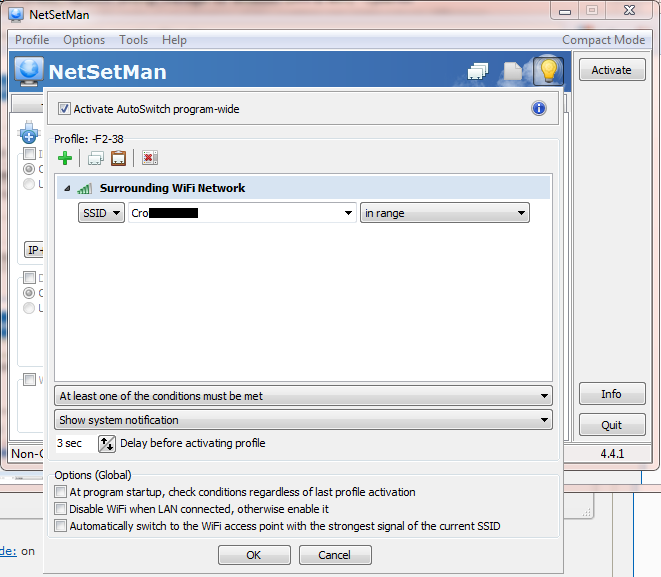Viewport: 661px width, 577px height.
Task: Open the SSID type dropdown
Action: (101, 213)
